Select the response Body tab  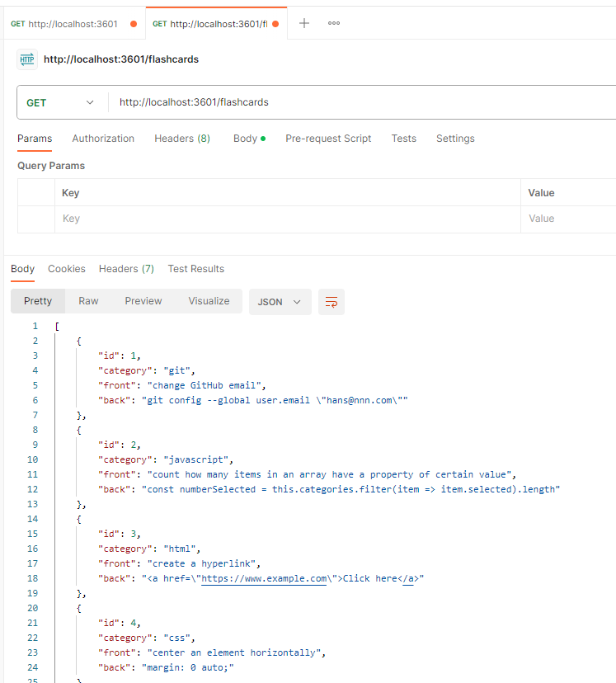click(x=22, y=269)
